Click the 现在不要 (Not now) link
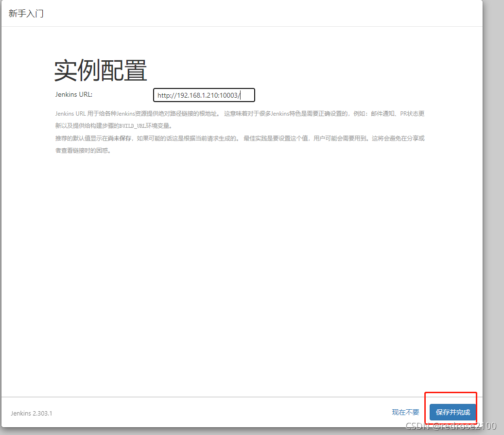The width and height of the screenshot is (504, 435). point(405,411)
